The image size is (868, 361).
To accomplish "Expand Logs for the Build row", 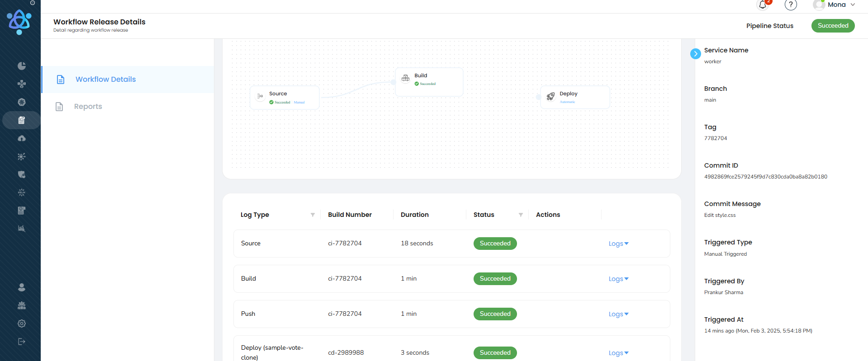I will coord(618,279).
